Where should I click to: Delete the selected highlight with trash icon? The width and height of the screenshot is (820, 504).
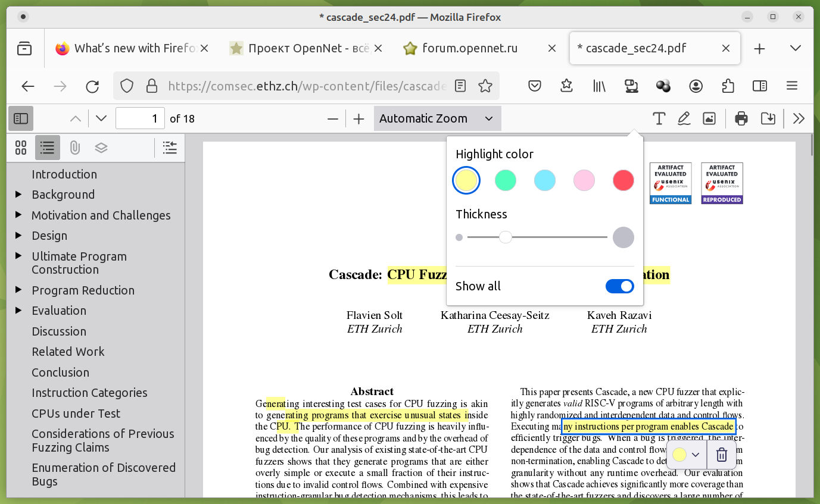tap(721, 455)
